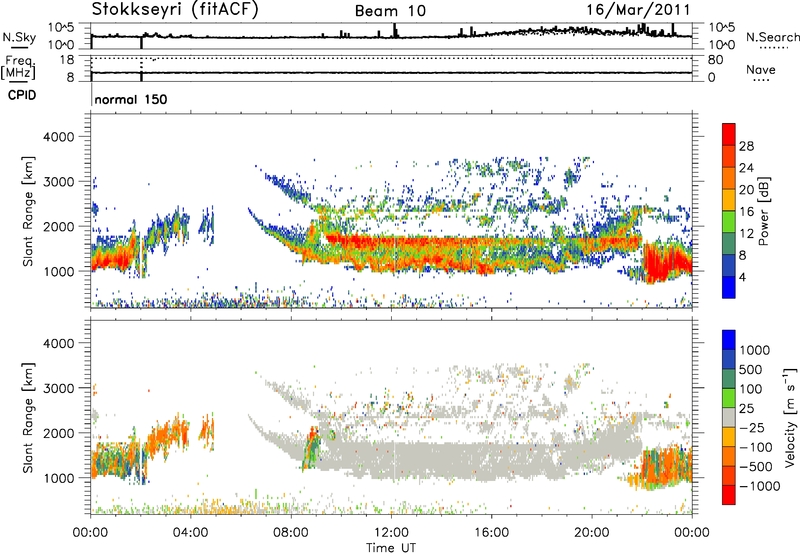The width and height of the screenshot is (800, 554).
Task: Click the 12:00 time axis tick label
Action: pyautogui.click(x=391, y=533)
